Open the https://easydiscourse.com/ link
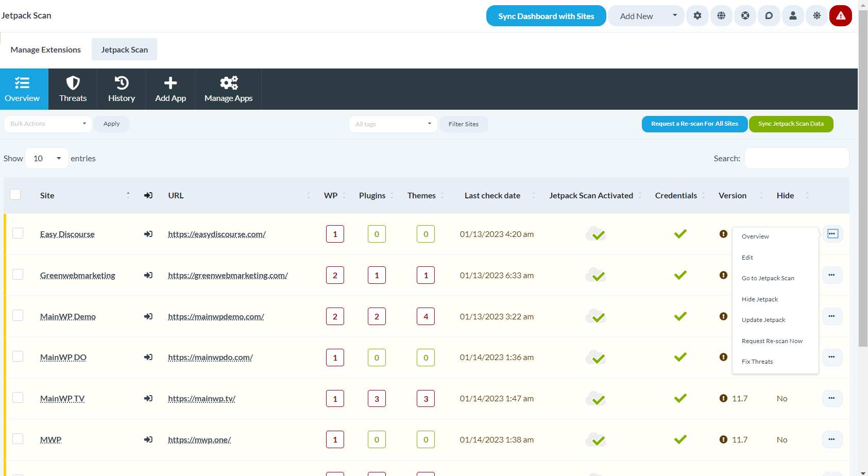 coord(217,234)
